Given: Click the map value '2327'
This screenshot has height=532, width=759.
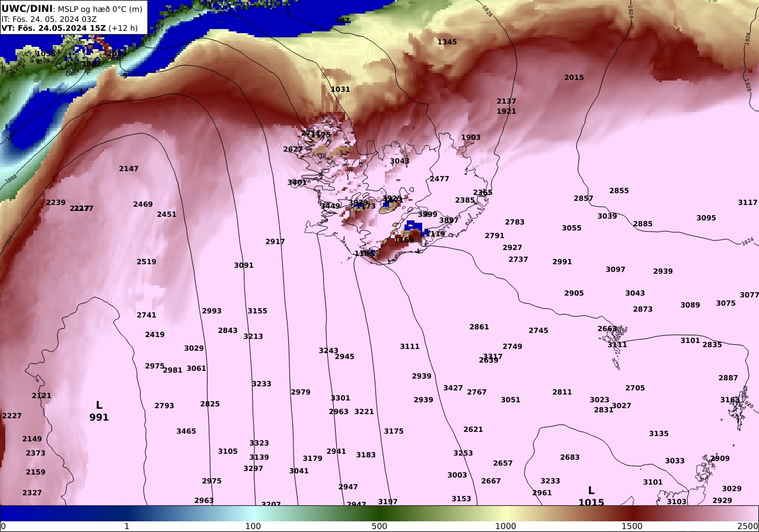Looking at the screenshot, I should click(x=32, y=493).
